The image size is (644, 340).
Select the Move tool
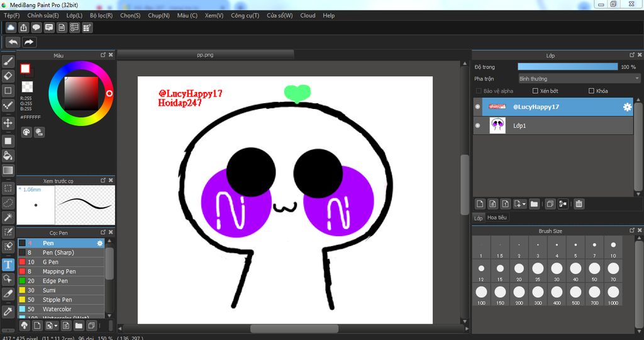pos(8,123)
